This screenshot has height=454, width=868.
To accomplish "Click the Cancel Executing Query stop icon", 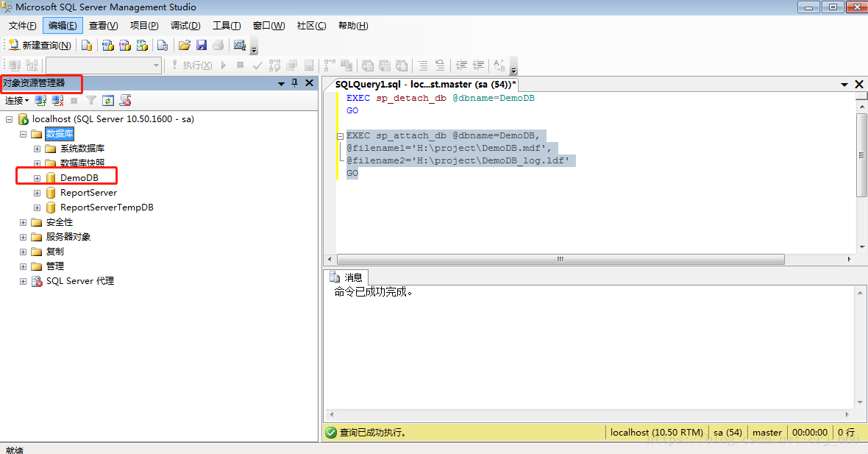I will [x=241, y=65].
